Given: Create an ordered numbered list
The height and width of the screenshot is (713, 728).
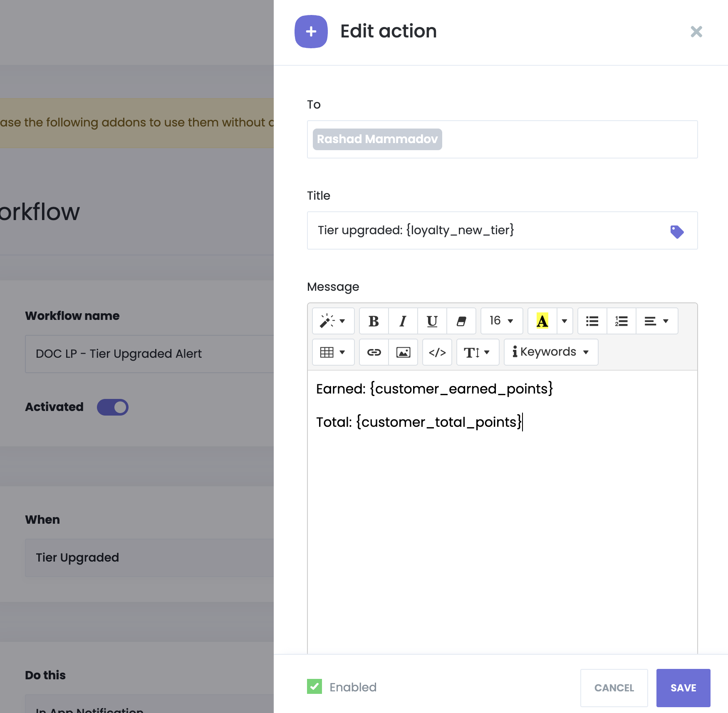Looking at the screenshot, I should (621, 321).
